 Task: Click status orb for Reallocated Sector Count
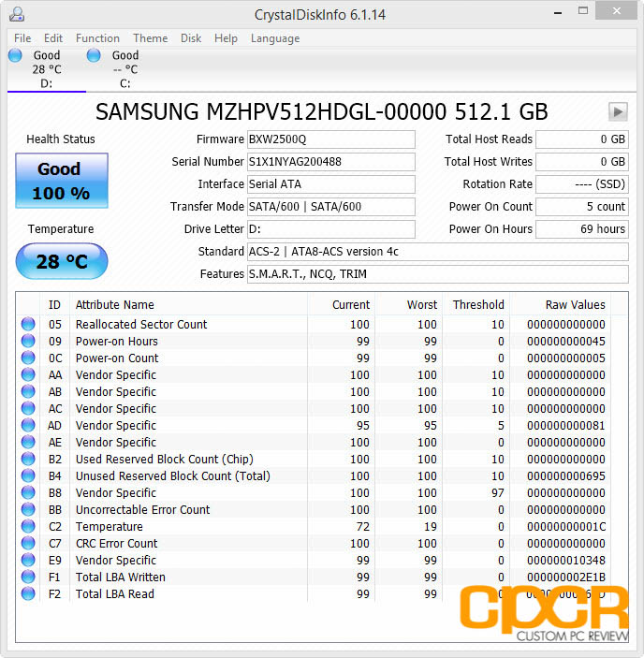coord(28,324)
